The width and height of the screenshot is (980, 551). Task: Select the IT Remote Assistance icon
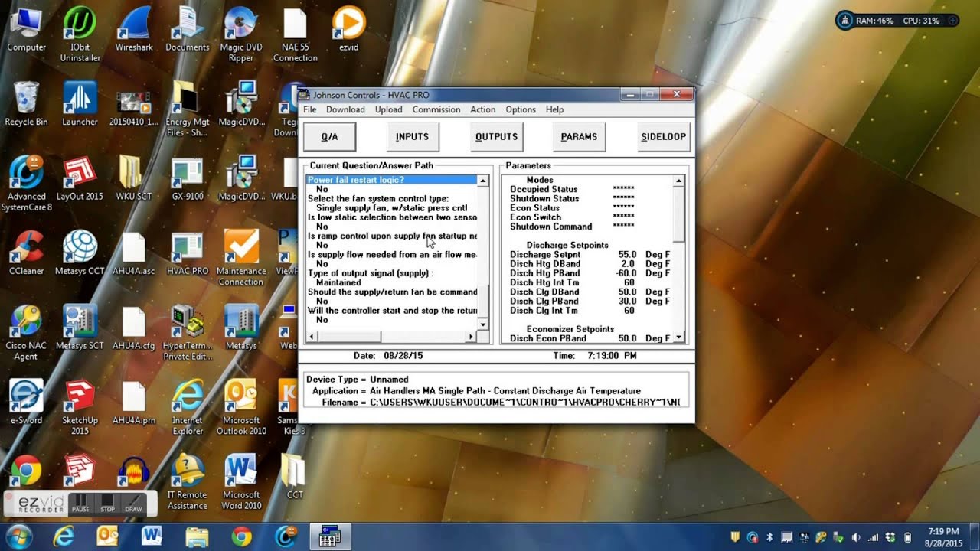coord(188,482)
